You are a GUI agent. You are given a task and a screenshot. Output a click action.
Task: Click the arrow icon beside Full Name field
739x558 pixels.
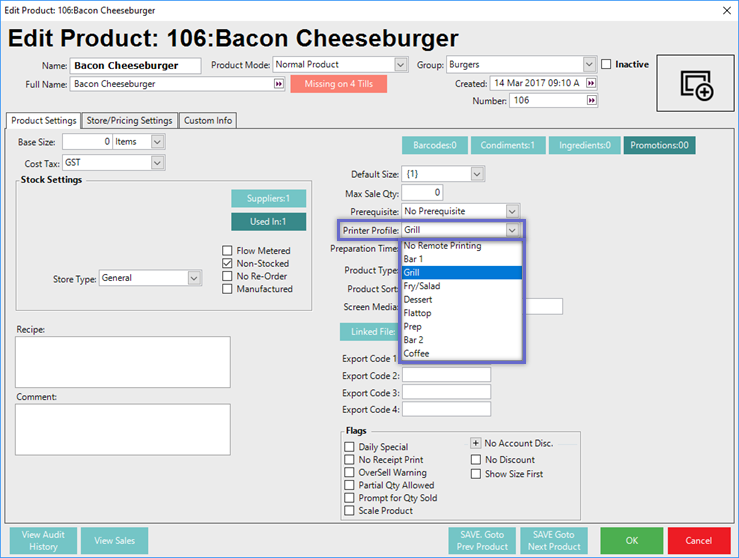pyautogui.click(x=278, y=85)
